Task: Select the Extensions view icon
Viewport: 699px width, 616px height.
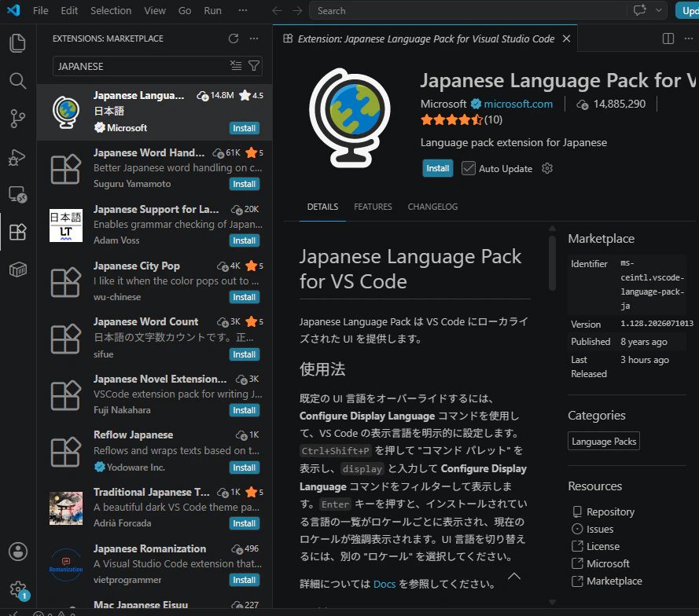Action: click(18, 232)
